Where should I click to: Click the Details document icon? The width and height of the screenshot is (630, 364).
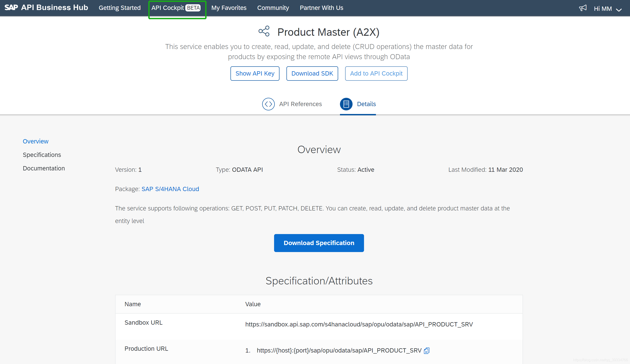click(x=346, y=104)
